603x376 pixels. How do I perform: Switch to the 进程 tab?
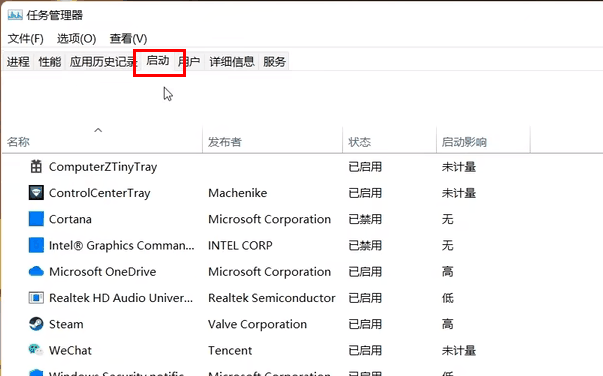click(x=18, y=62)
